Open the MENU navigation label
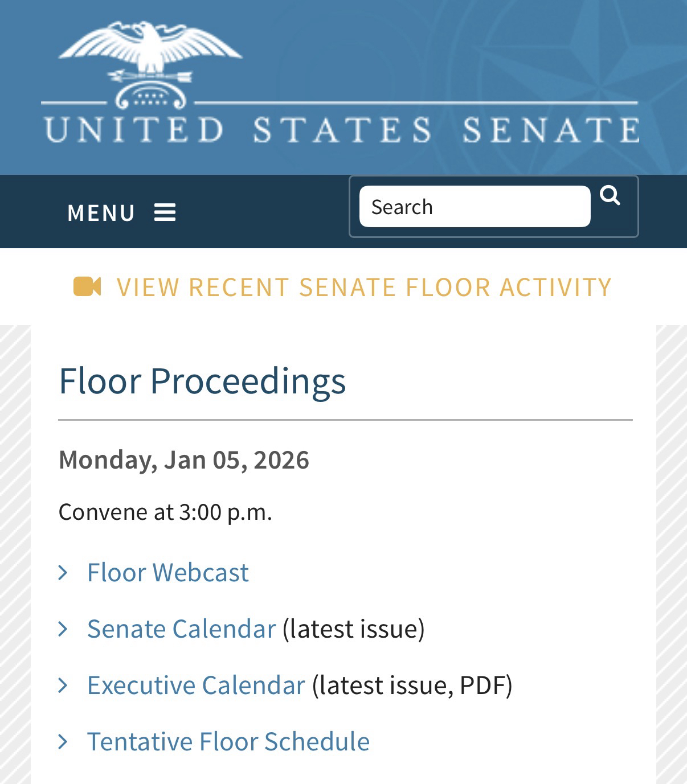Screen dimensions: 687x784 click(101, 213)
